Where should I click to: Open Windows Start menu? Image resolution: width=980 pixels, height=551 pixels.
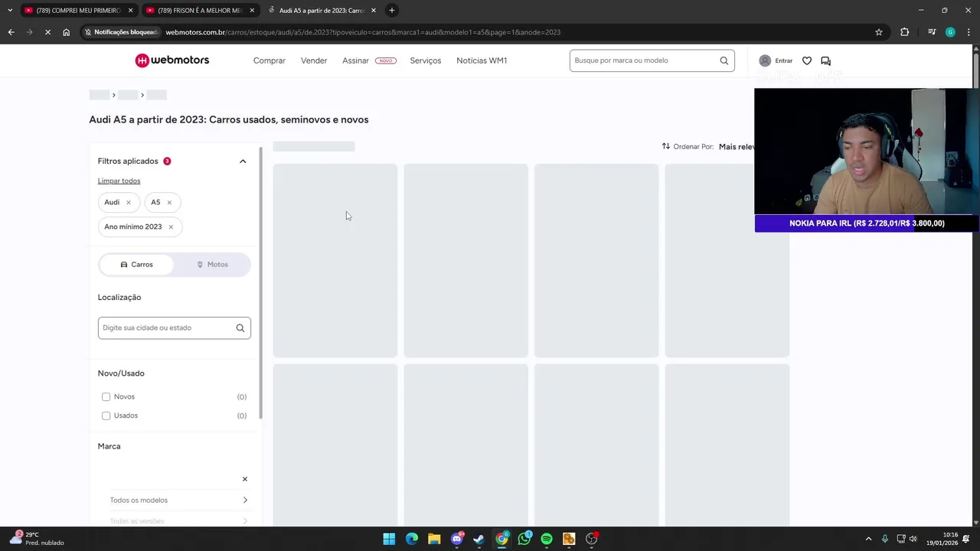pyautogui.click(x=389, y=539)
